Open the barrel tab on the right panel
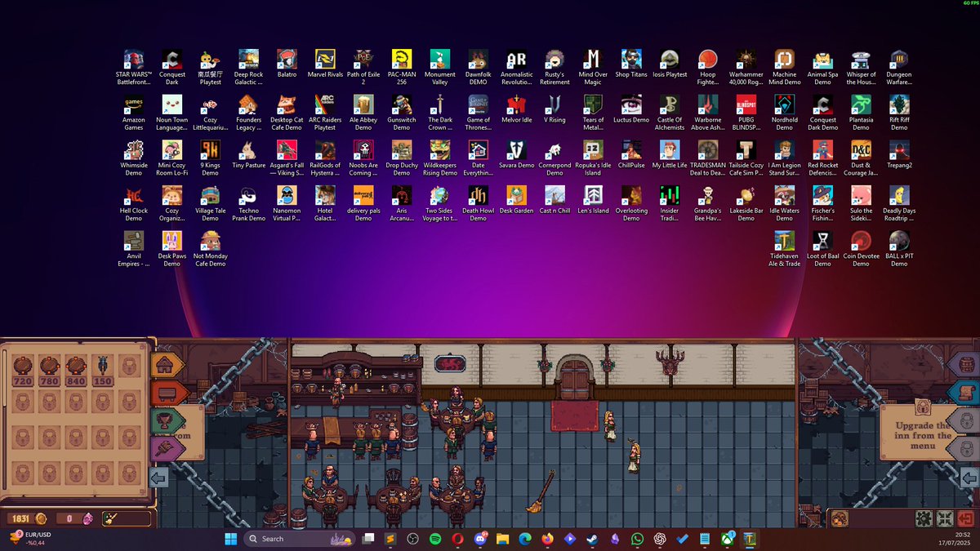Viewport: 980px width, 551px height. click(x=965, y=365)
